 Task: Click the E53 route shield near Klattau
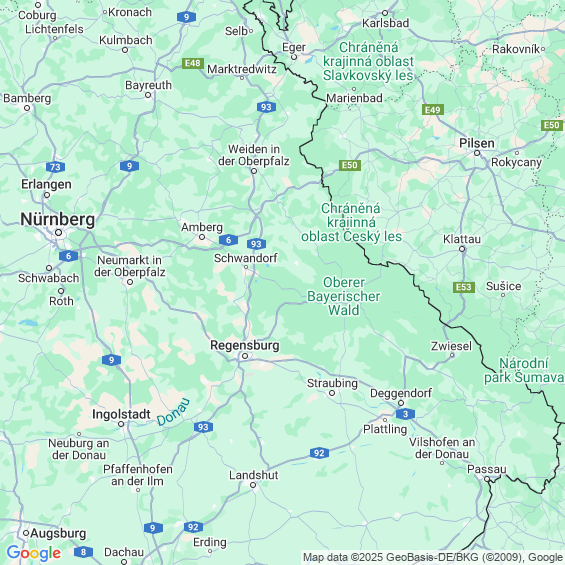pos(464,287)
